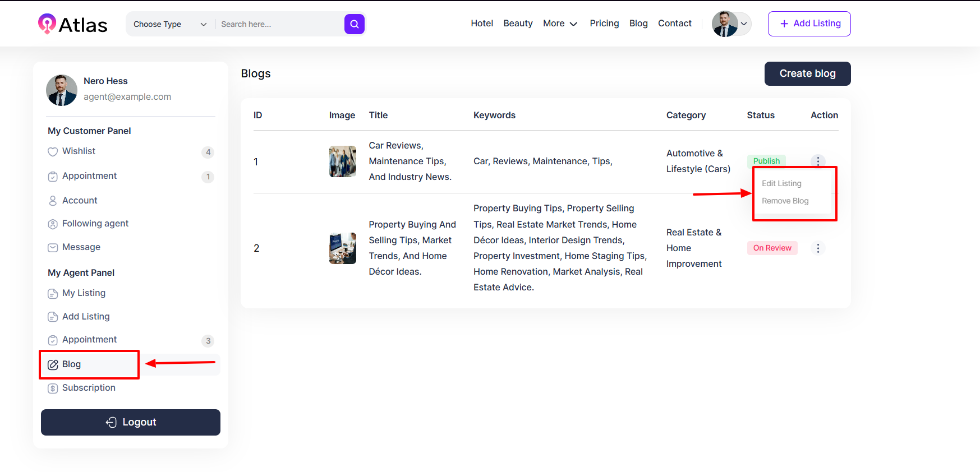The height and width of the screenshot is (472, 980).
Task: Open the user avatar profile dropdown
Action: tap(731, 24)
